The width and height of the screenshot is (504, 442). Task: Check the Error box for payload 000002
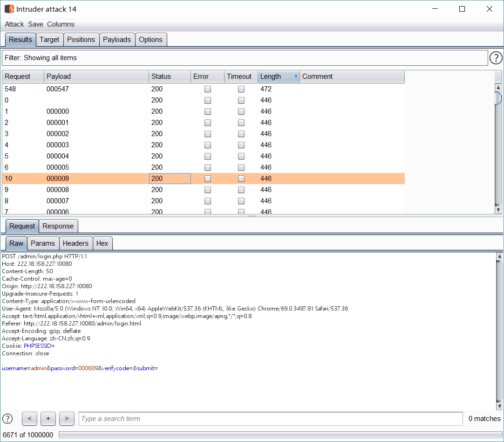[x=208, y=134]
